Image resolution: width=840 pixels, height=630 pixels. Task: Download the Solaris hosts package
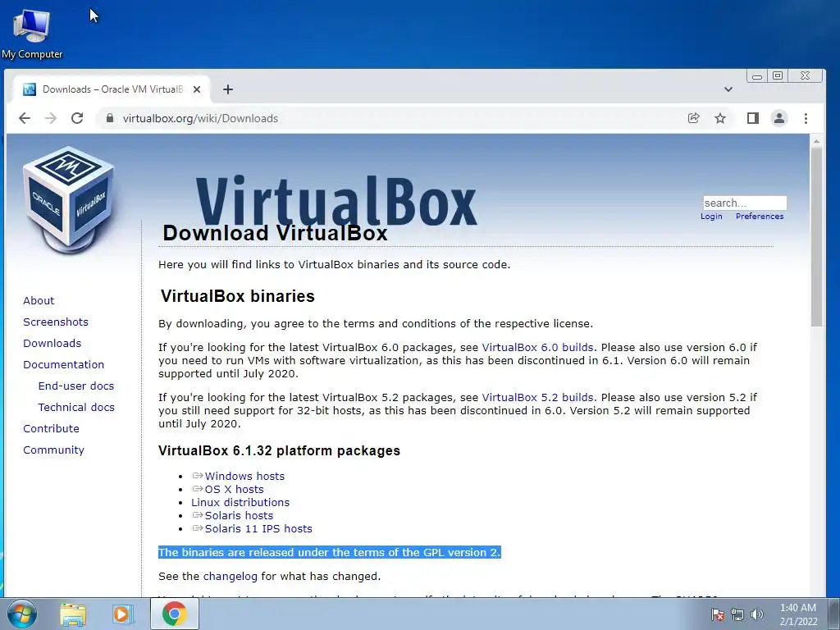point(239,515)
